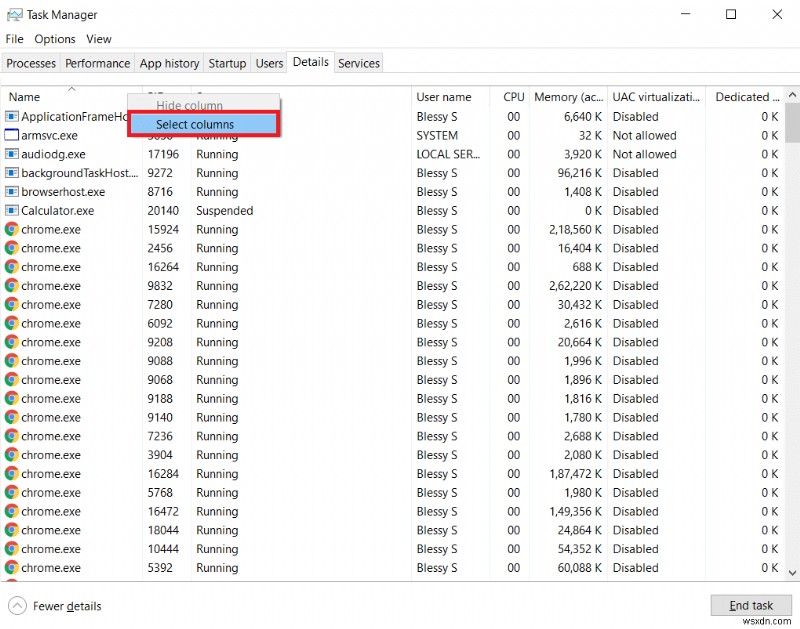Click Chrome icon for PID 18044
The height and width of the screenshot is (629, 800).
[x=12, y=531]
